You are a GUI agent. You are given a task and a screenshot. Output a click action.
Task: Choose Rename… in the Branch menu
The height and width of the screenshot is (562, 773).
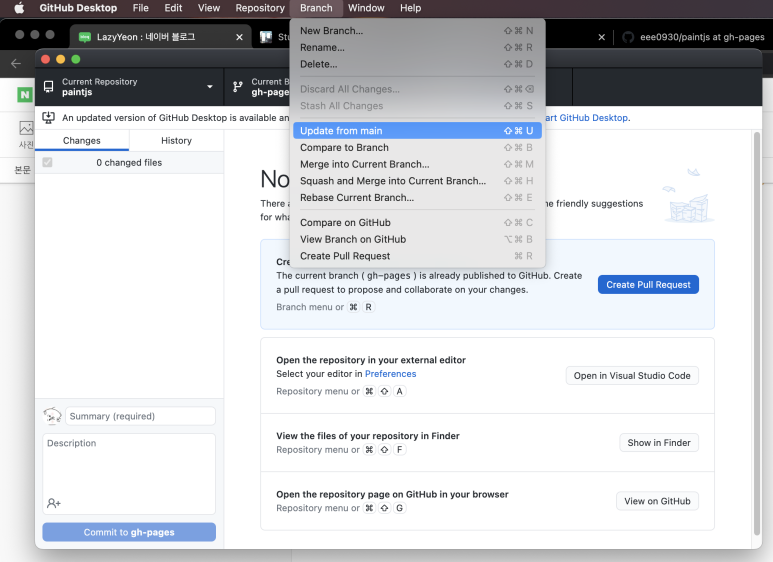click(417, 47)
